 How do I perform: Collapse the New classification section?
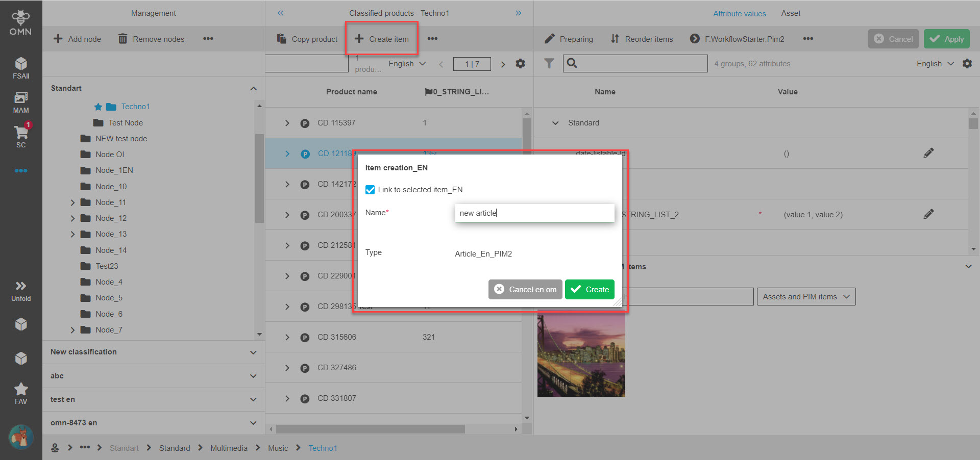coord(253,352)
